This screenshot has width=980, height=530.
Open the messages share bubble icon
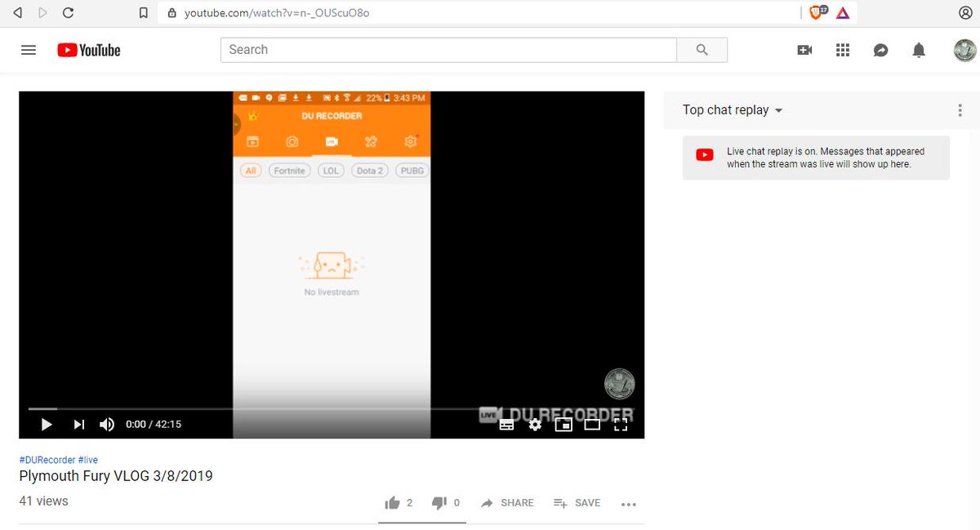pos(880,50)
